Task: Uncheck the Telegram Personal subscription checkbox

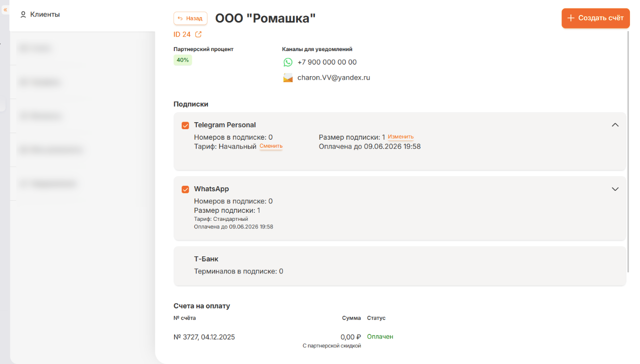Action: click(185, 125)
